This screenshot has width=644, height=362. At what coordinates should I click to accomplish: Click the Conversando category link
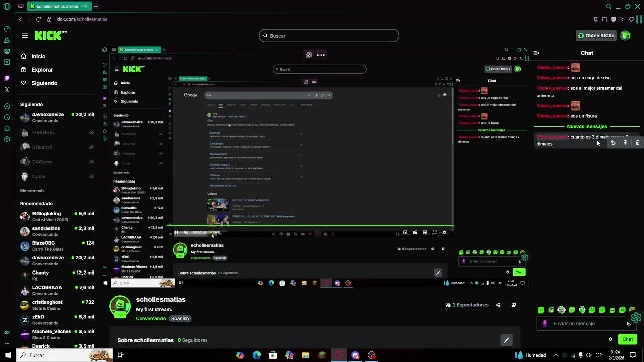tap(150, 318)
